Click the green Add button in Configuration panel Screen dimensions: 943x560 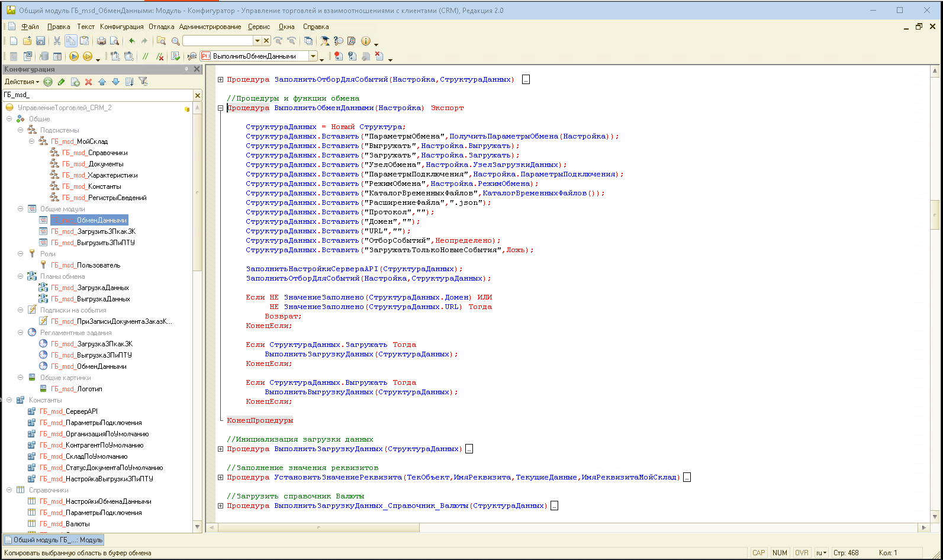click(48, 82)
